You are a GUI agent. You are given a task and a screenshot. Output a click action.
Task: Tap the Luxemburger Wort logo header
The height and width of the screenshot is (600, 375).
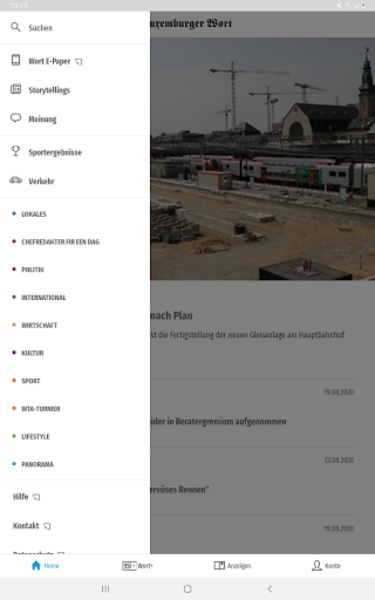click(x=191, y=24)
